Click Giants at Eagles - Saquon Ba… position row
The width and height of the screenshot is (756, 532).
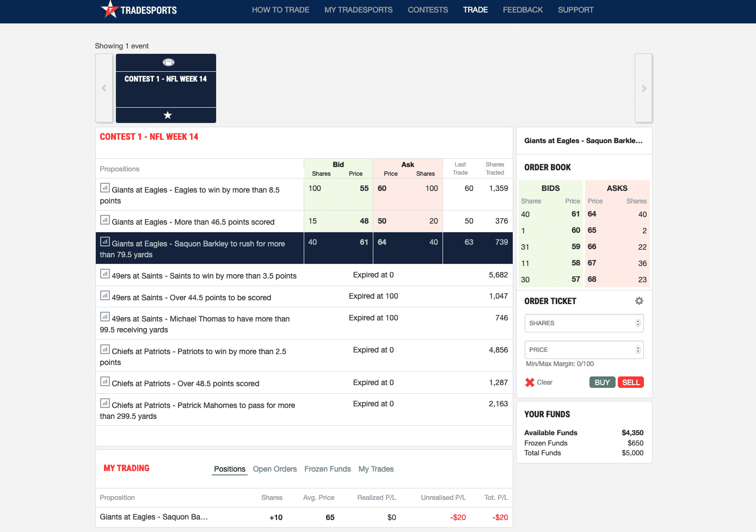(x=304, y=517)
